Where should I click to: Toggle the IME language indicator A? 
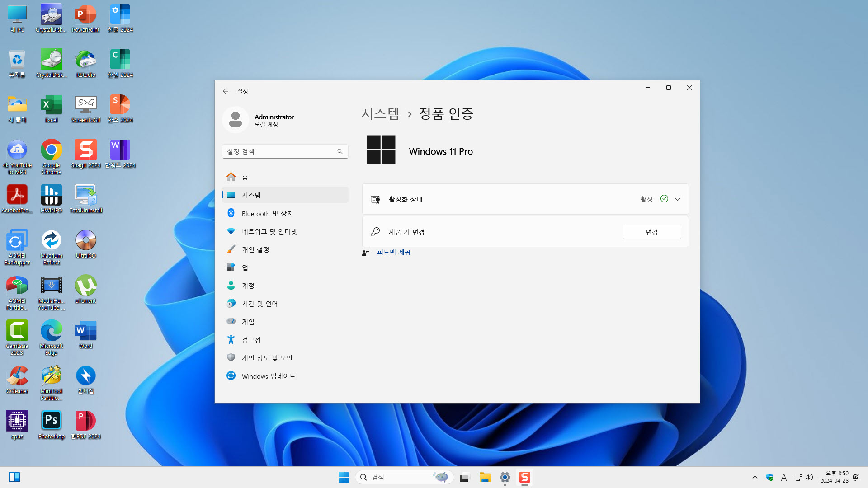pyautogui.click(x=784, y=477)
